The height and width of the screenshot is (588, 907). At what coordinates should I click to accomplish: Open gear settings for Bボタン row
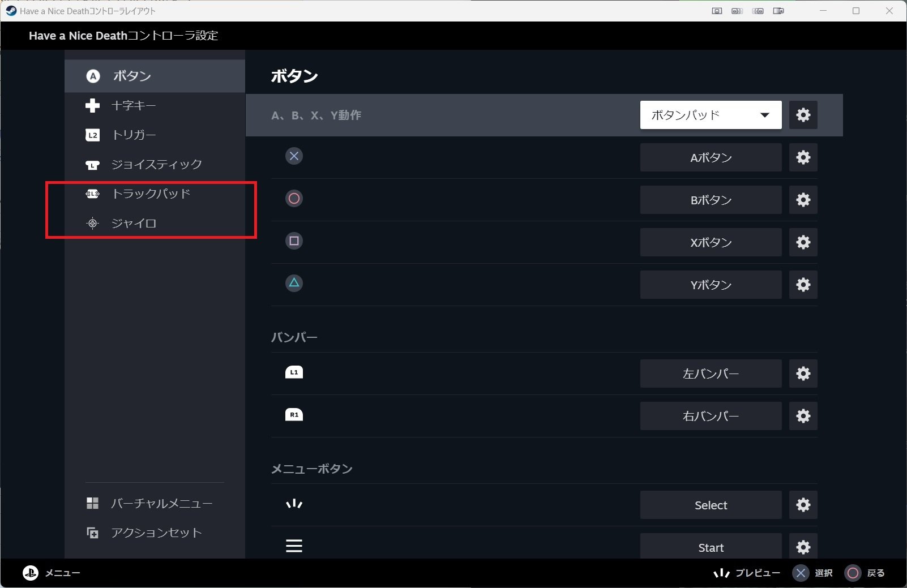tap(803, 200)
